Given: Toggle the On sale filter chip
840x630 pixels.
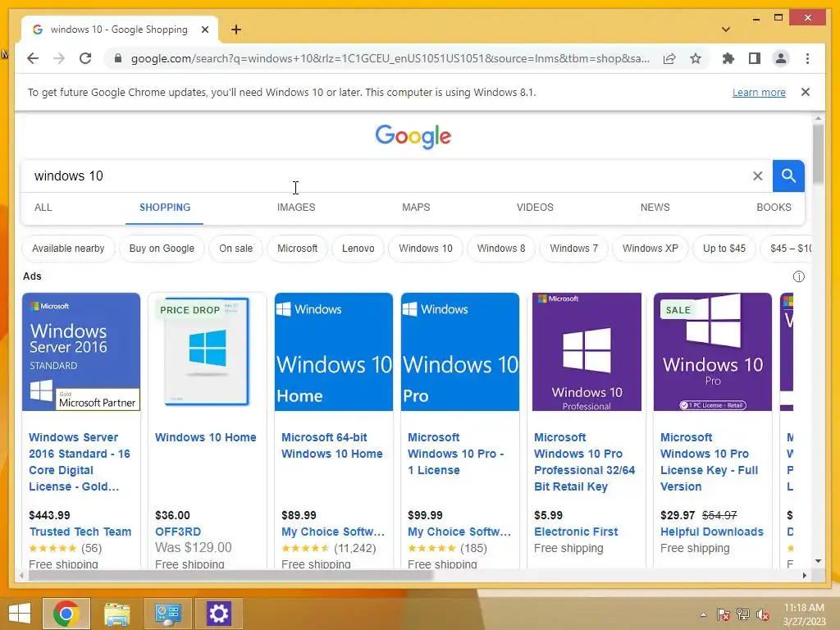Looking at the screenshot, I should (x=235, y=249).
